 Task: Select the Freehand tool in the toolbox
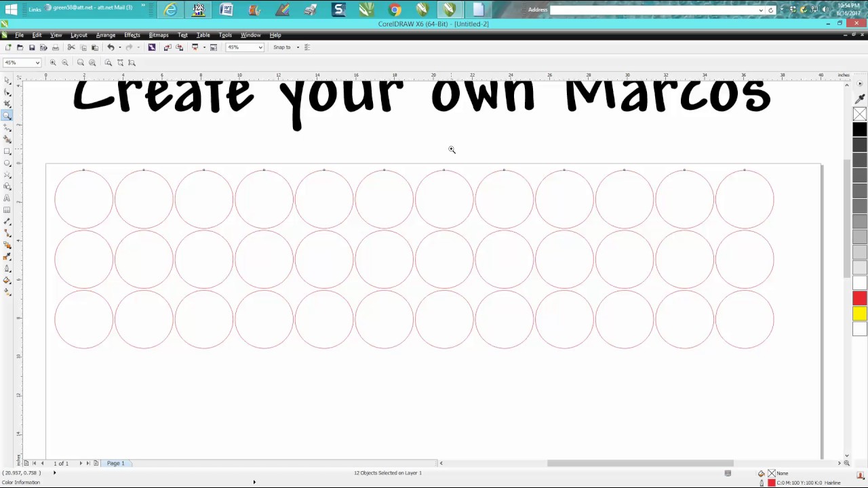pyautogui.click(x=7, y=127)
